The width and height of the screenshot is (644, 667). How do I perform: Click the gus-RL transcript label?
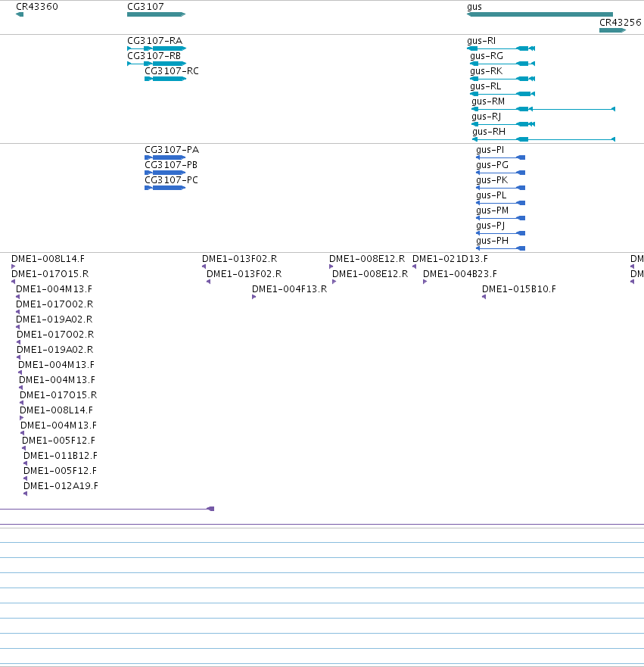coord(485,86)
